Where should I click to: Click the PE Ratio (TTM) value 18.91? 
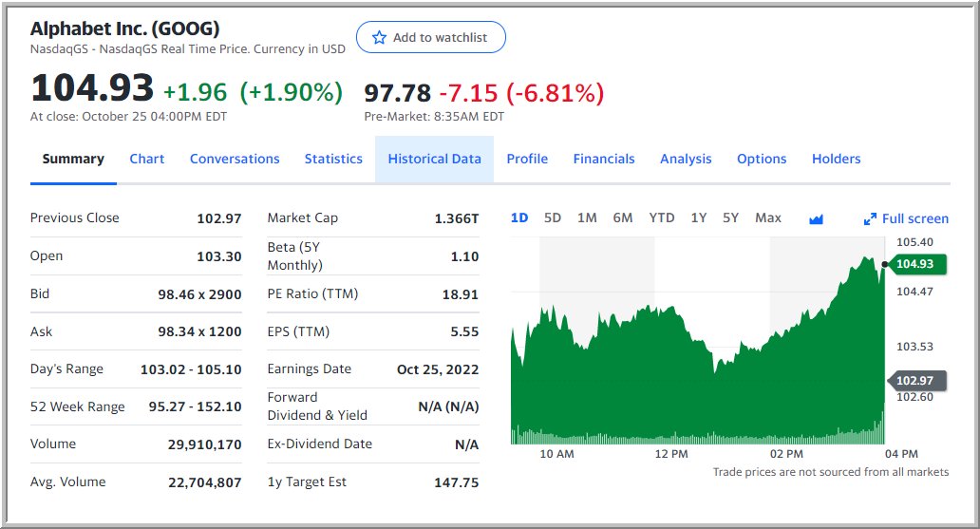click(460, 294)
